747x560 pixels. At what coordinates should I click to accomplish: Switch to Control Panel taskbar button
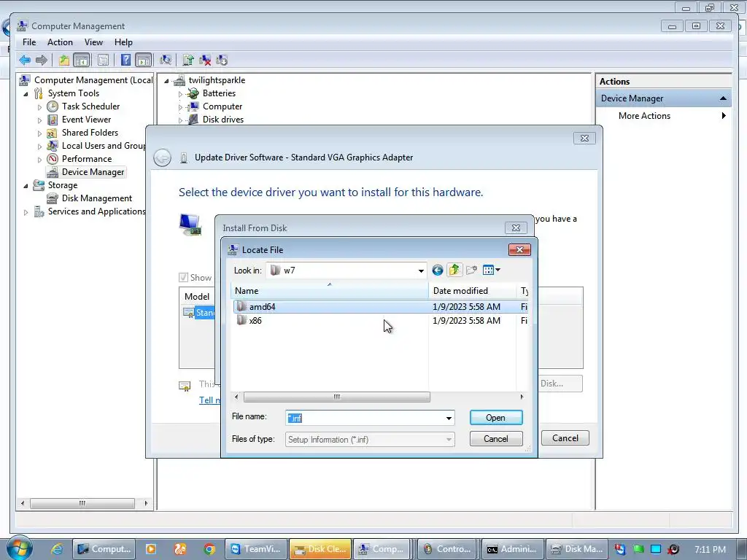pyautogui.click(x=449, y=549)
